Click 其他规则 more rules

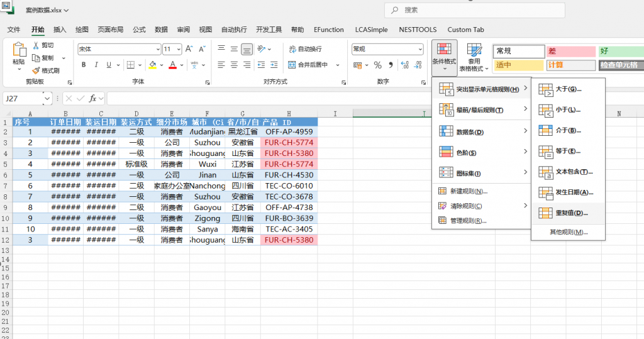pyautogui.click(x=569, y=231)
